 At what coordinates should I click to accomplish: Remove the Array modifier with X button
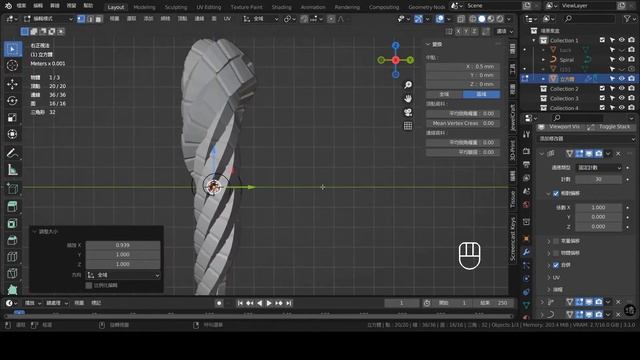click(618, 154)
